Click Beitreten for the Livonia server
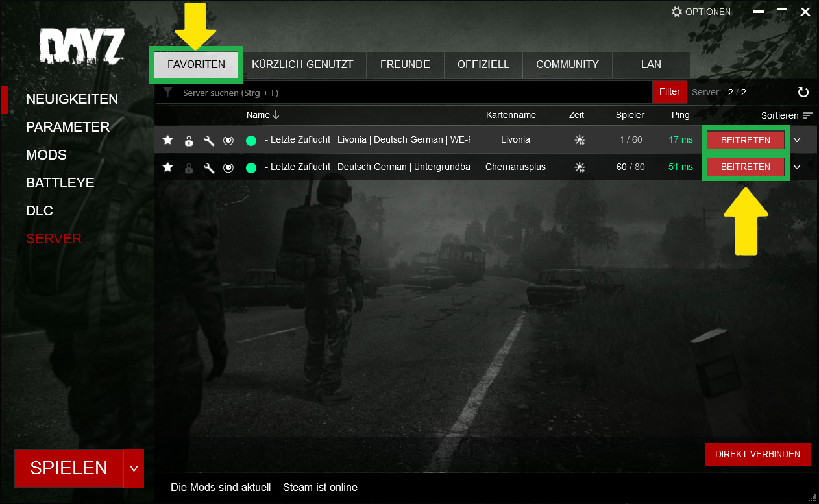Image resolution: width=819 pixels, height=504 pixels. [746, 140]
